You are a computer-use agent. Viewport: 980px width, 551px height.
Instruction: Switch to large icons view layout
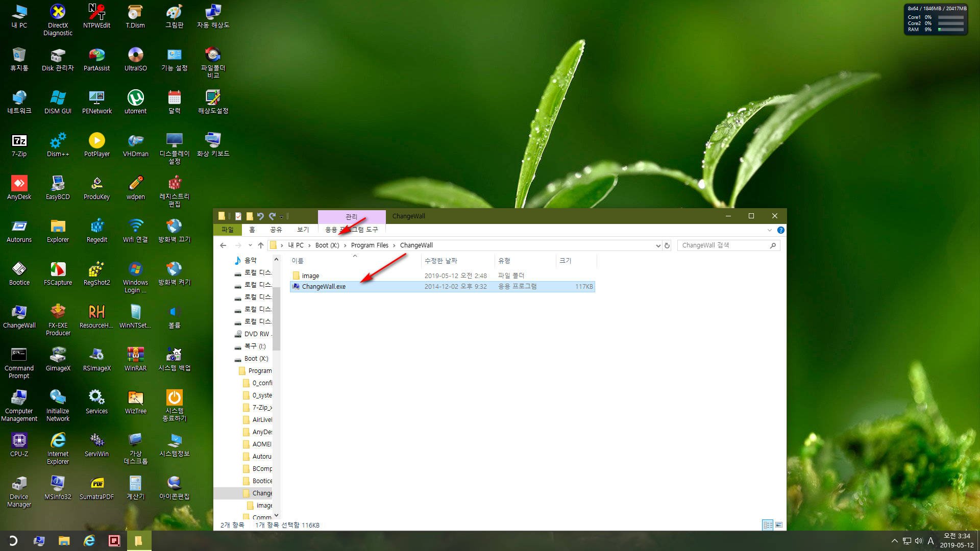pyautogui.click(x=779, y=525)
